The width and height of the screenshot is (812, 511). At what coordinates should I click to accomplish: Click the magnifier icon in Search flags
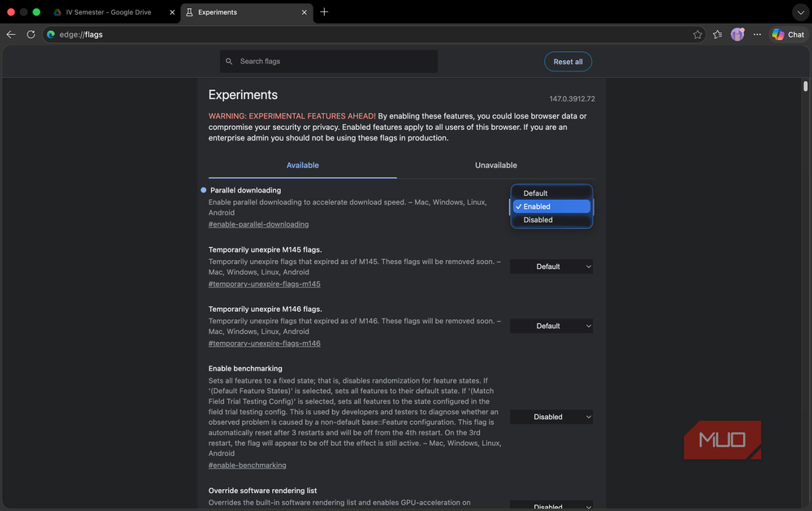(229, 62)
